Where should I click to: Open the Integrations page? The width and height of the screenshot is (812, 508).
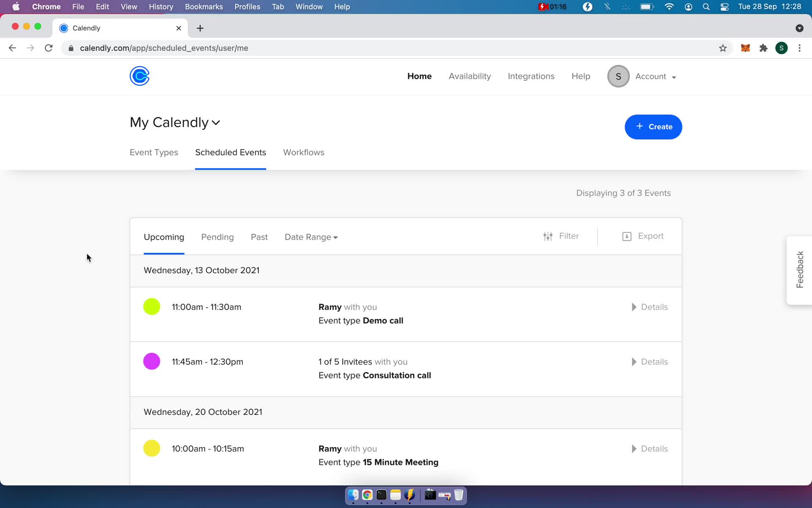pos(531,77)
